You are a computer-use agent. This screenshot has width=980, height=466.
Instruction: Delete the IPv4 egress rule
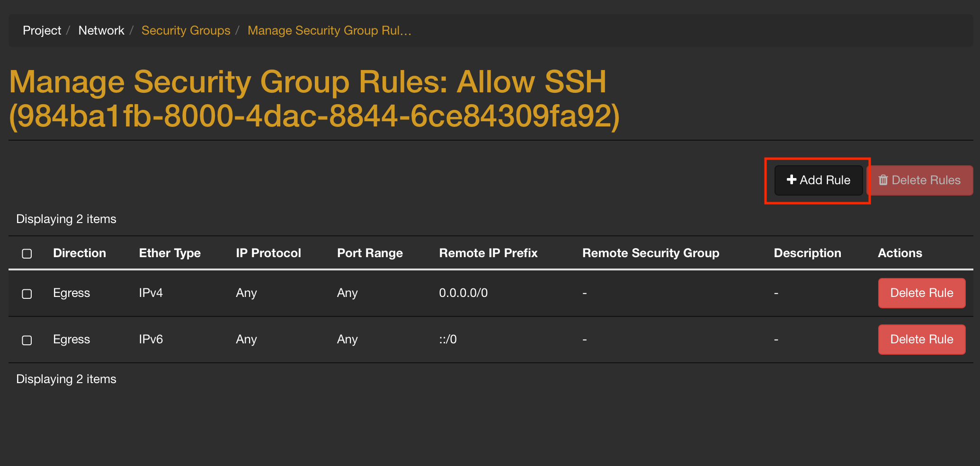921,293
